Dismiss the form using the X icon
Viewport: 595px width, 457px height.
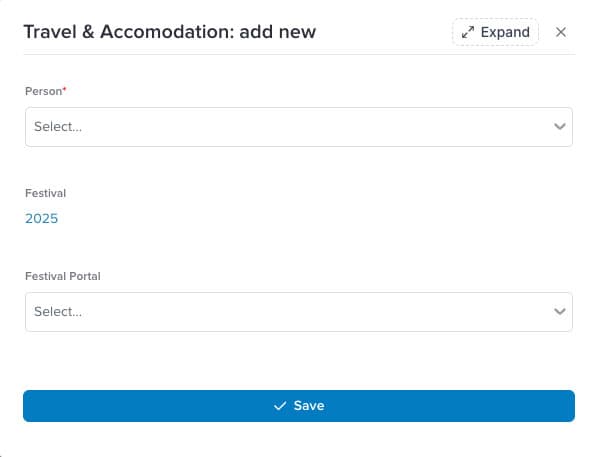click(x=560, y=32)
